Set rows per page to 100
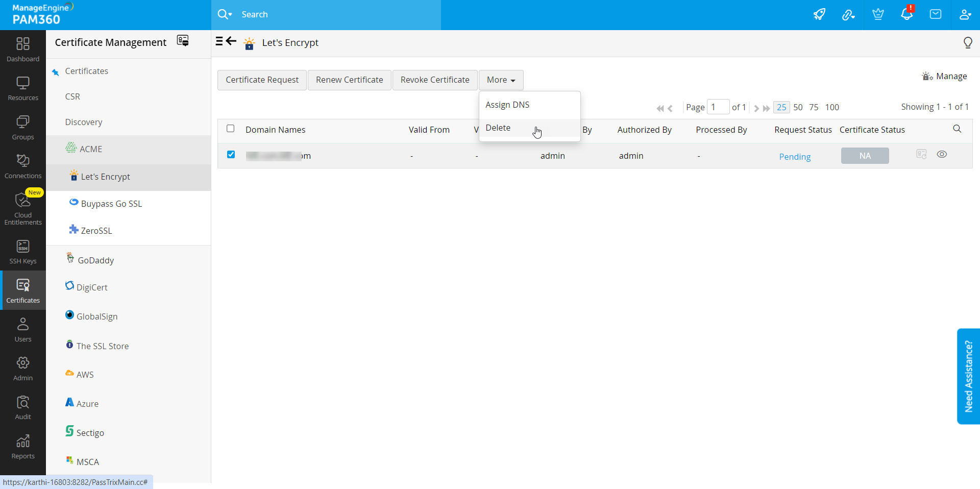This screenshot has width=980, height=489. [x=832, y=107]
